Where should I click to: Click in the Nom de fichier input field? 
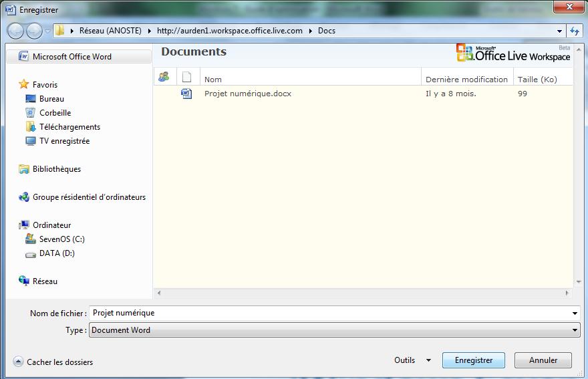330,313
